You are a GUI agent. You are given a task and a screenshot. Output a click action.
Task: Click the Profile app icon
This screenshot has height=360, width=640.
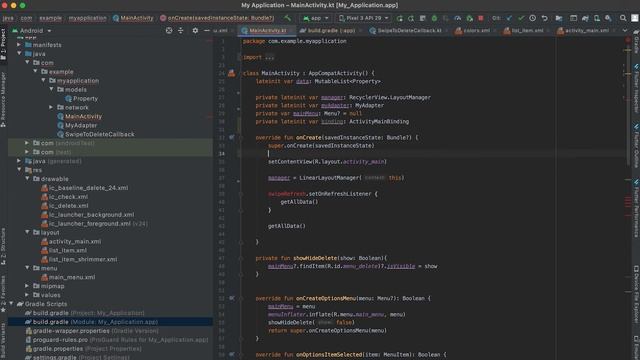[458, 18]
